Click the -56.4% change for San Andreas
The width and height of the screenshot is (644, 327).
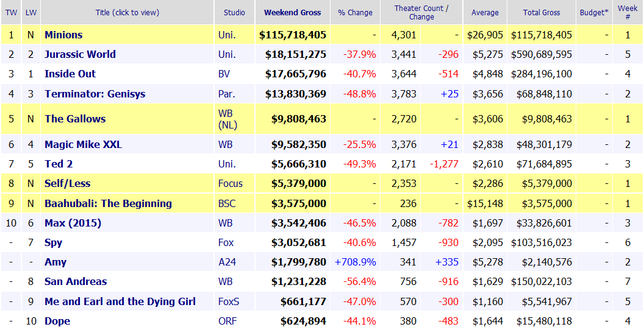coord(360,281)
